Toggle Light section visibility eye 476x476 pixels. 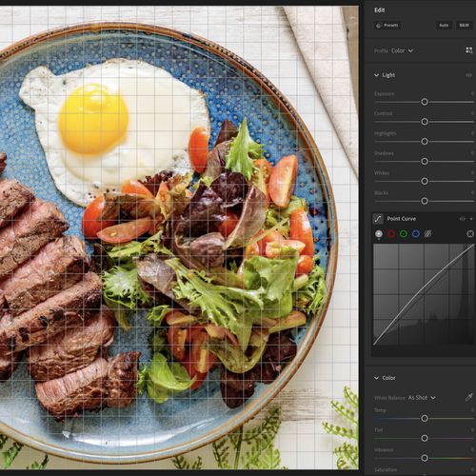pos(468,75)
